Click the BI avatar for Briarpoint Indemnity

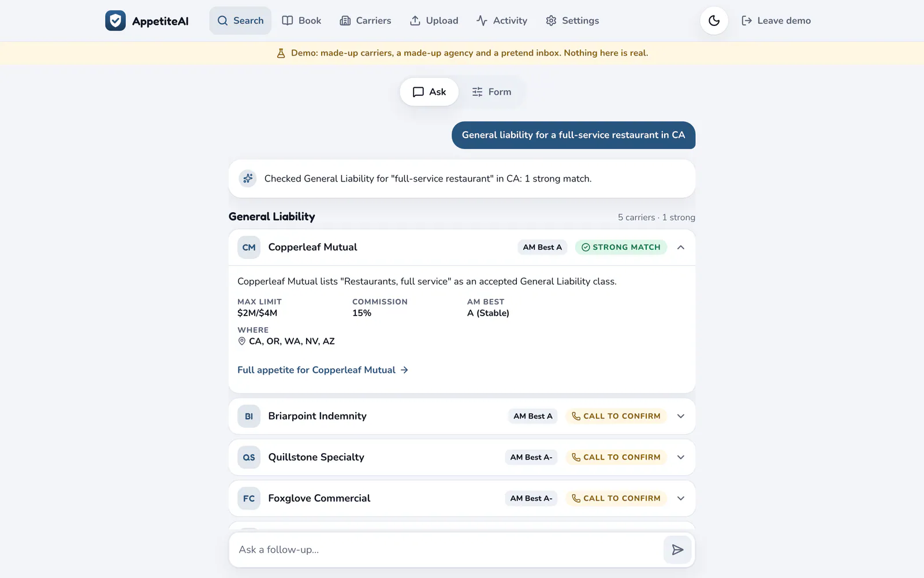pos(249,416)
